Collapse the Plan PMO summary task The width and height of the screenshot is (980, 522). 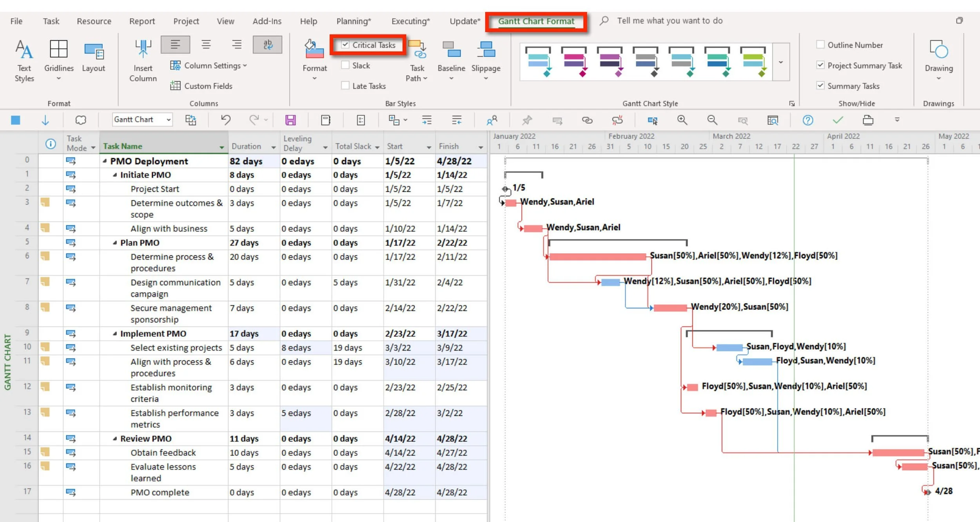click(x=115, y=243)
